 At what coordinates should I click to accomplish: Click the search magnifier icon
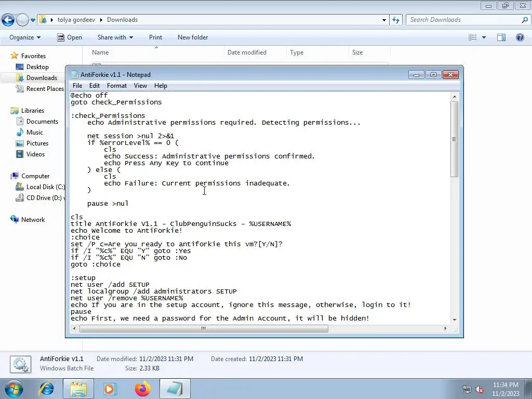click(525, 20)
